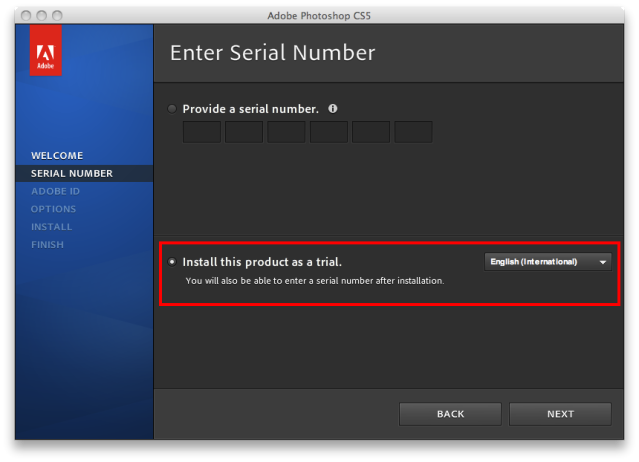Open the English (International) language dropdown
The height and width of the screenshot is (462, 639).
coord(548,262)
